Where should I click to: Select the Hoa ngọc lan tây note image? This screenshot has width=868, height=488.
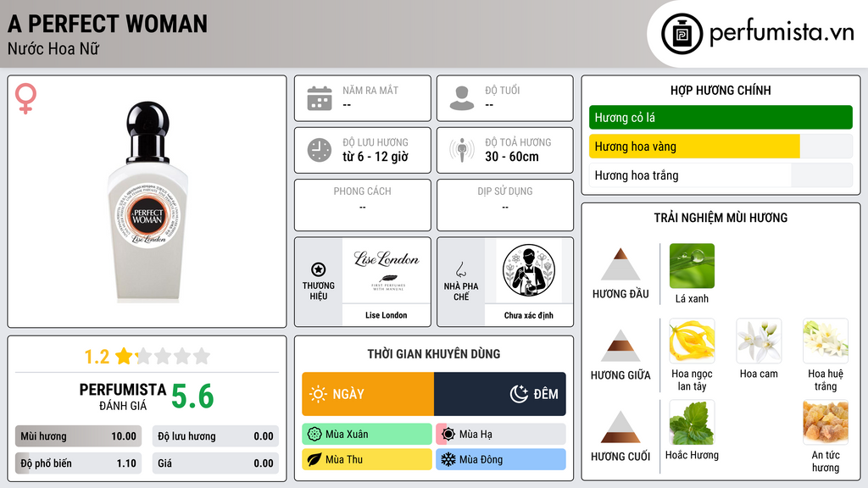click(692, 341)
